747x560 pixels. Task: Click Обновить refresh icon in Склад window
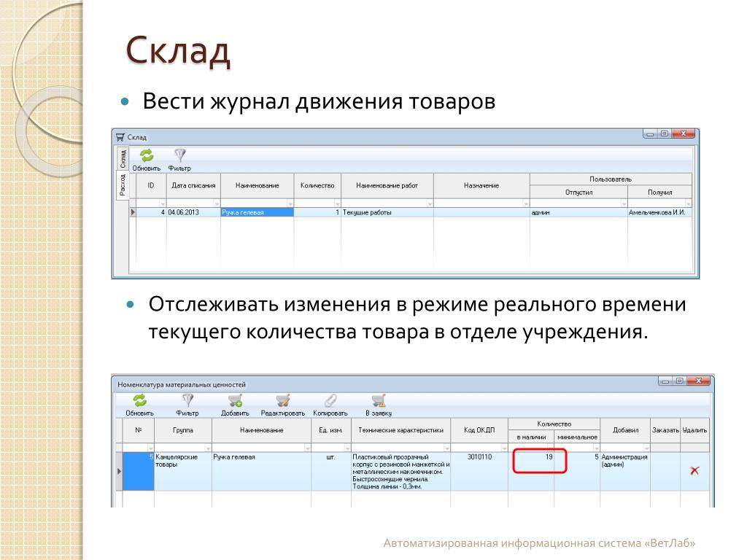(x=146, y=156)
